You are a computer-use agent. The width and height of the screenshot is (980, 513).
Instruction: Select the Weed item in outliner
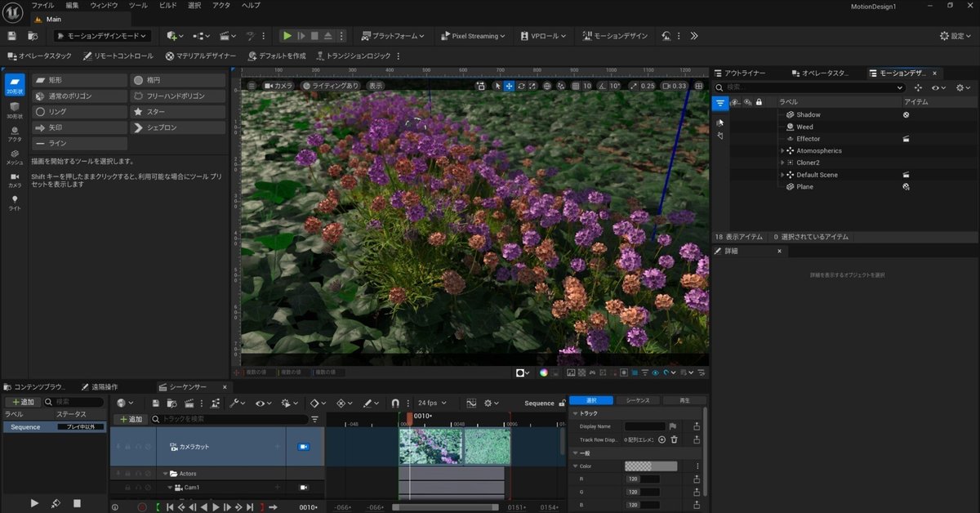[804, 127]
